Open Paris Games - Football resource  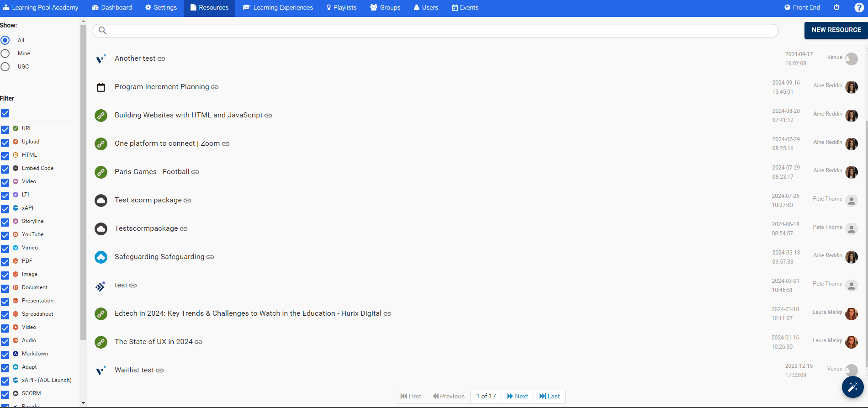[152, 172]
